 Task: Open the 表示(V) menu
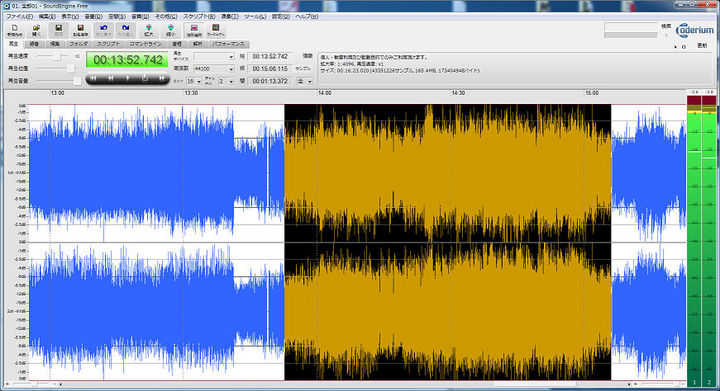(70, 17)
